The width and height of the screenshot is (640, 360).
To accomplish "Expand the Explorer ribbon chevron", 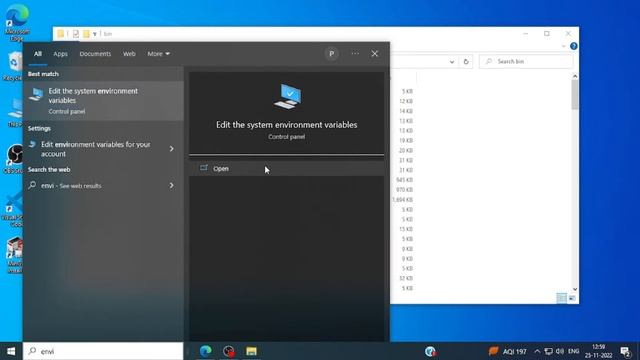I will click(563, 46).
